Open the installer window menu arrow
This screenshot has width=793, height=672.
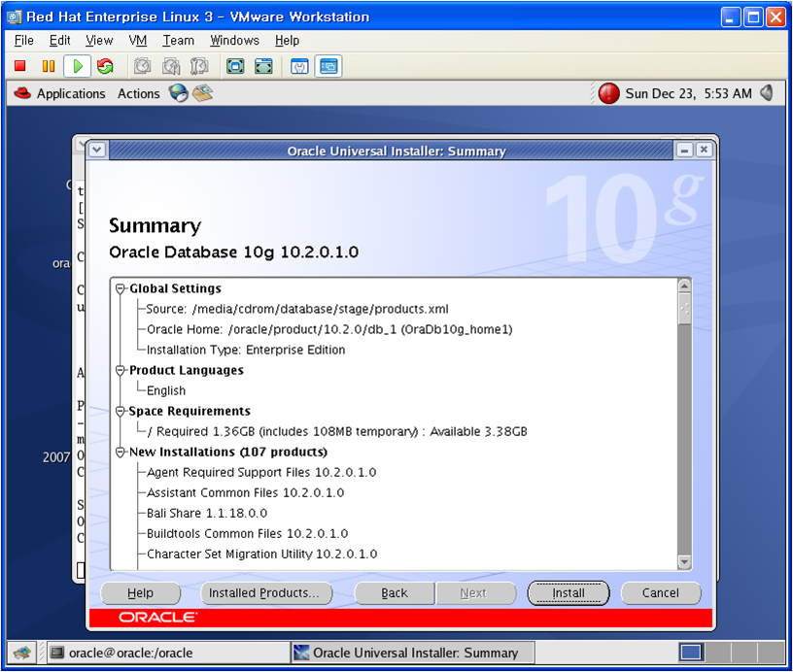click(97, 151)
